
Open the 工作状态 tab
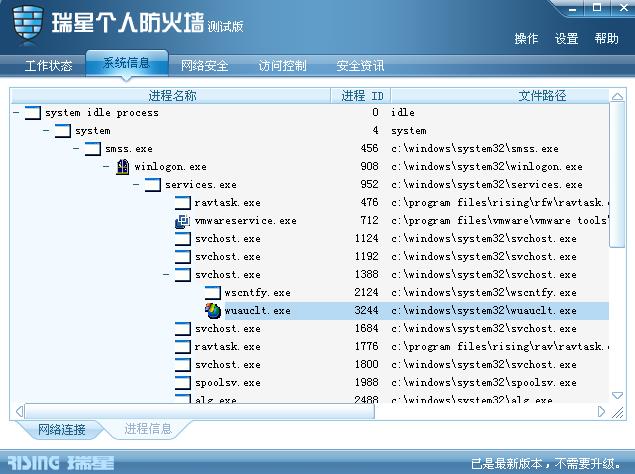(x=48, y=66)
